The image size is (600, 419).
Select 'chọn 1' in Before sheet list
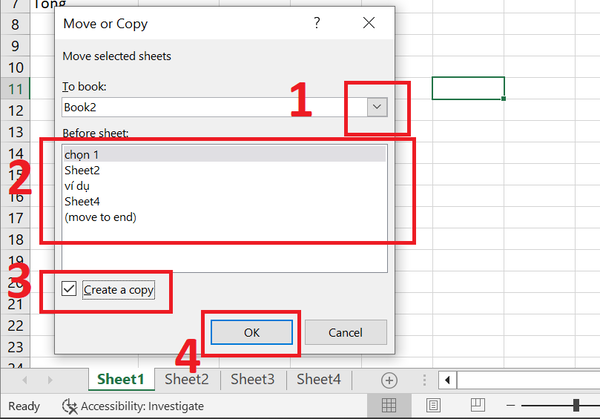click(225, 155)
